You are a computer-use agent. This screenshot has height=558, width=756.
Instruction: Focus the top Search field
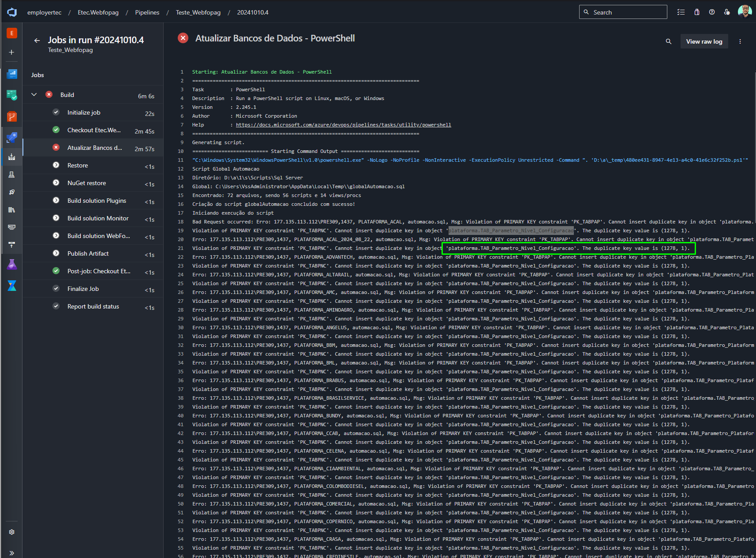[x=623, y=12]
